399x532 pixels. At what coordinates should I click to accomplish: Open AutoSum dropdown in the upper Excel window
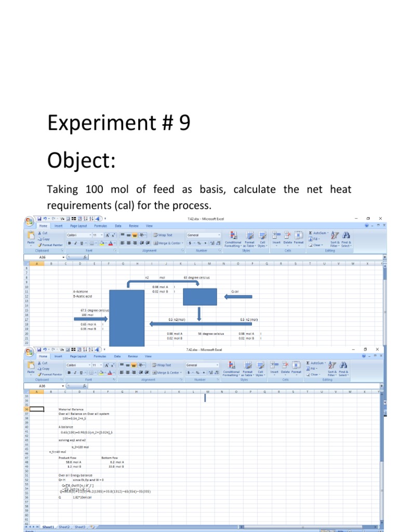(x=328, y=233)
